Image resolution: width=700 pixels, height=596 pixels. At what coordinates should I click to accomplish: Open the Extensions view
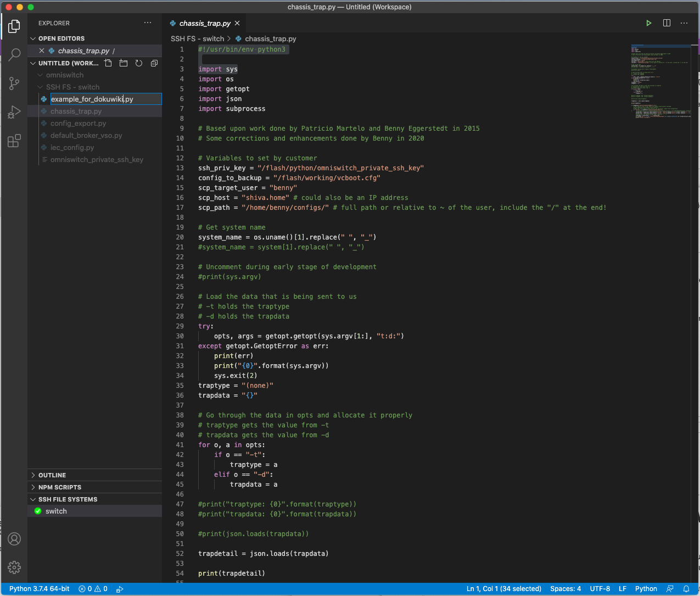[x=14, y=141]
